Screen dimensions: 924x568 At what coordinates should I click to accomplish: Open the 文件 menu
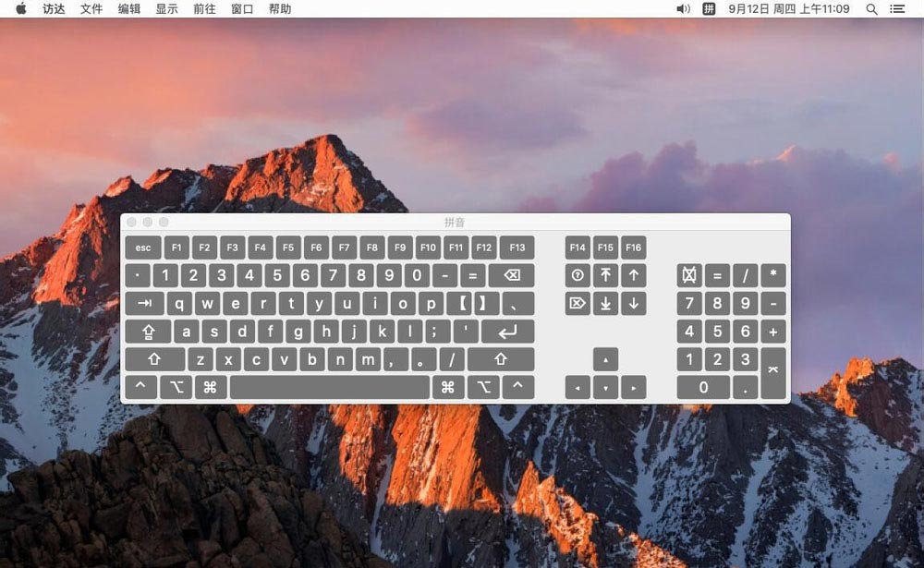coord(91,9)
